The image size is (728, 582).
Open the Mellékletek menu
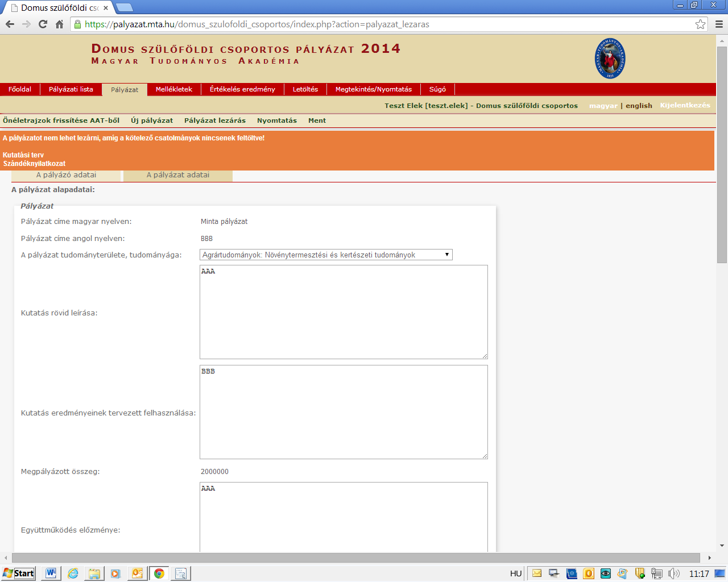click(x=174, y=89)
